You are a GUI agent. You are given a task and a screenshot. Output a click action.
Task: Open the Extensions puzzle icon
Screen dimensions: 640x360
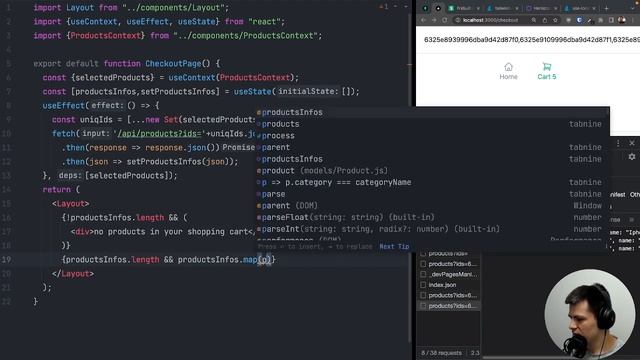pyautogui.click(x=600, y=20)
